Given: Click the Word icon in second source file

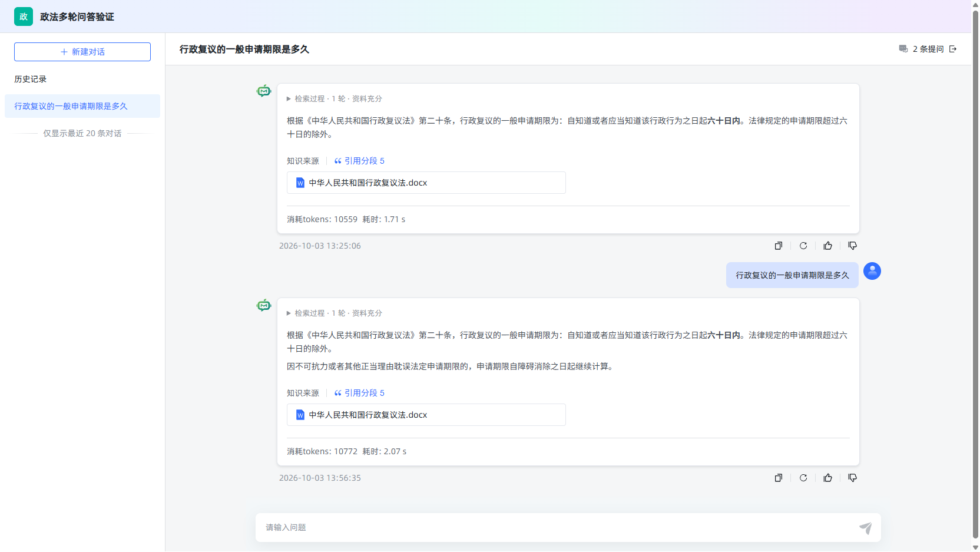Looking at the screenshot, I should [300, 415].
